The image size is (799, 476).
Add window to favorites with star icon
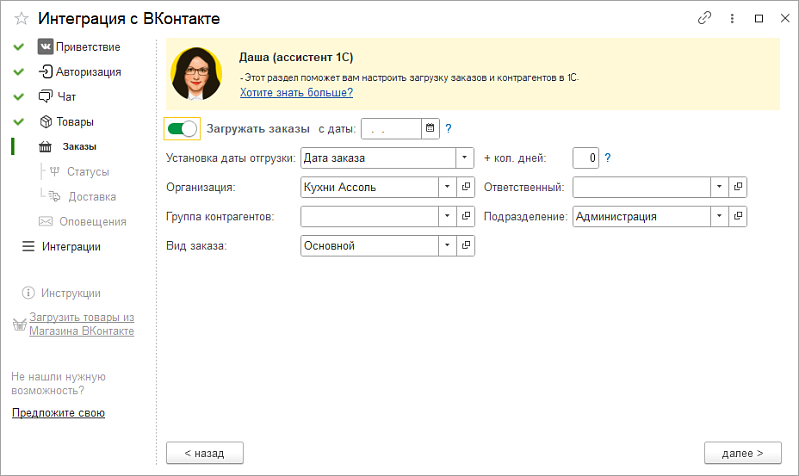[x=21, y=19]
